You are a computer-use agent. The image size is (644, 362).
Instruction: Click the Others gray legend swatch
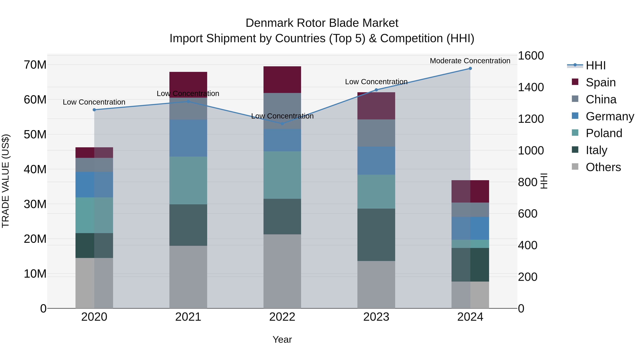click(575, 166)
